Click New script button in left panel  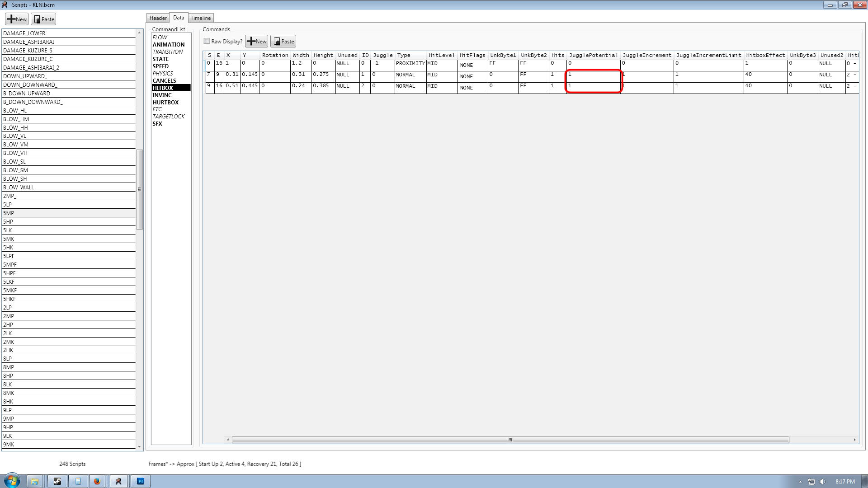point(17,19)
